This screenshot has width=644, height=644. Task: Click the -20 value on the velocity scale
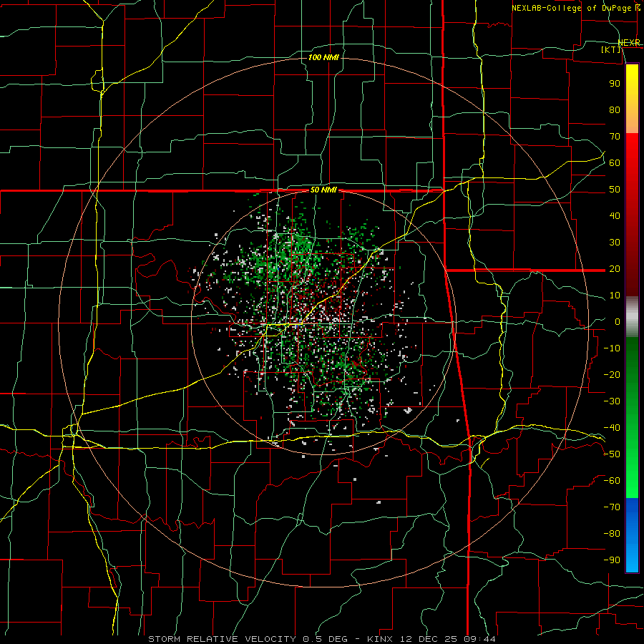coord(612,374)
